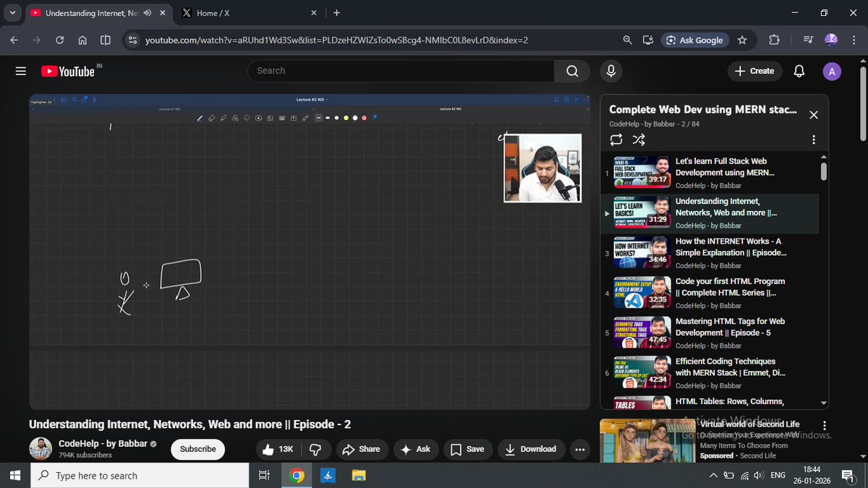
Task: Open Chrome profile avatar
Action: (831, 40)
